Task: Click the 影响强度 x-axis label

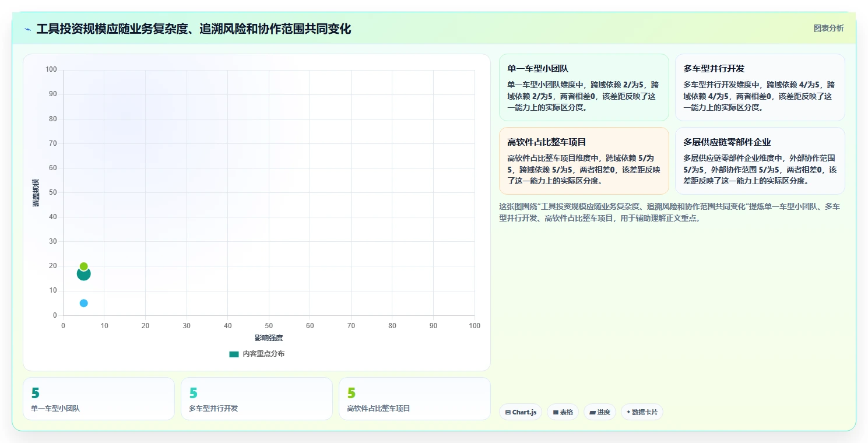Action: pos(269,338)
